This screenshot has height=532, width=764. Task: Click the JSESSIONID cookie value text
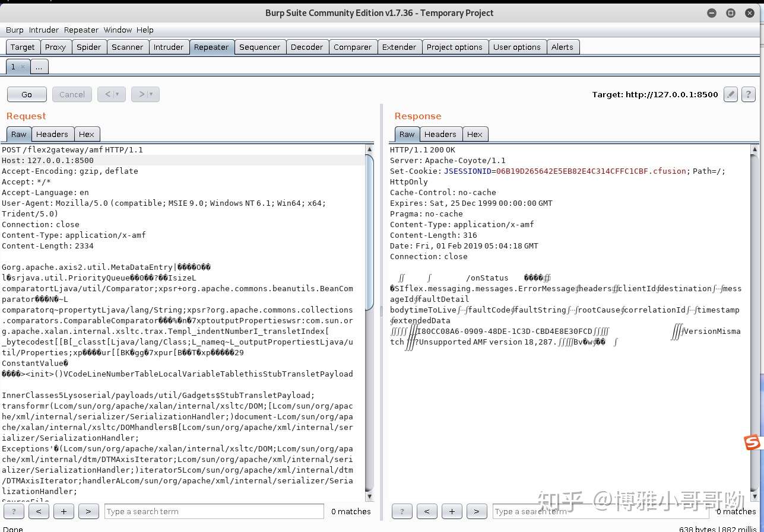coord(592,171)
